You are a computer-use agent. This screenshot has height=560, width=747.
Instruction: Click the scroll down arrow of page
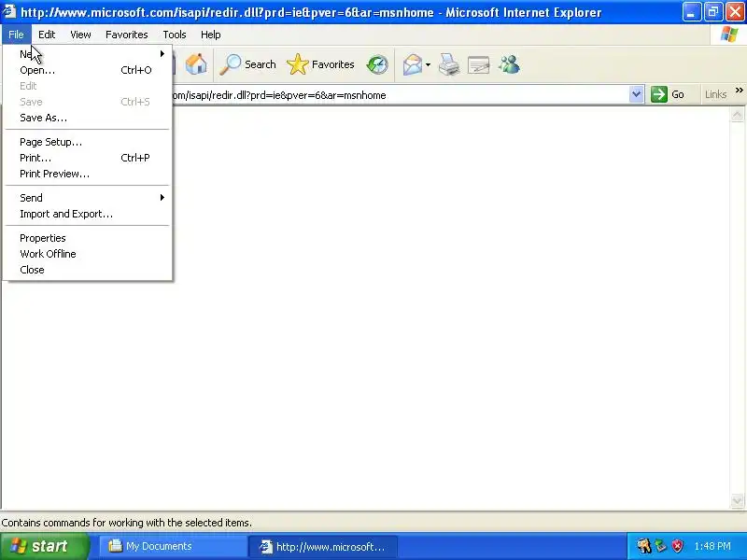click(737, 500)
